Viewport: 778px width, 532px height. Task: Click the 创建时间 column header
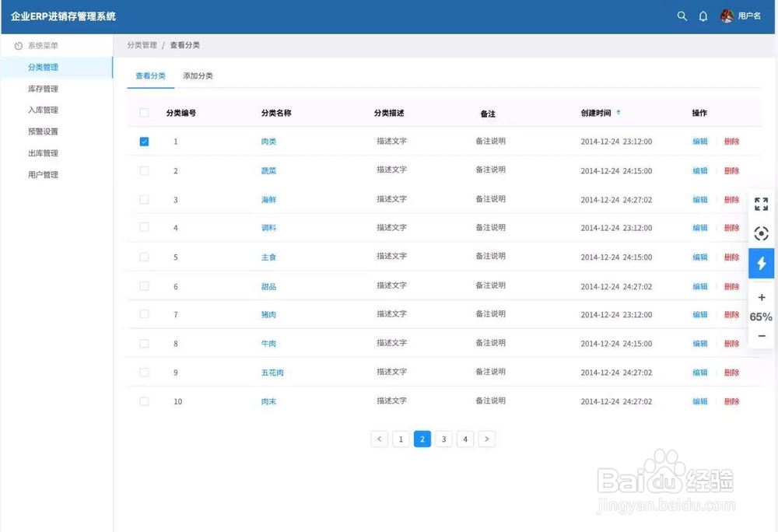(596, 113)
